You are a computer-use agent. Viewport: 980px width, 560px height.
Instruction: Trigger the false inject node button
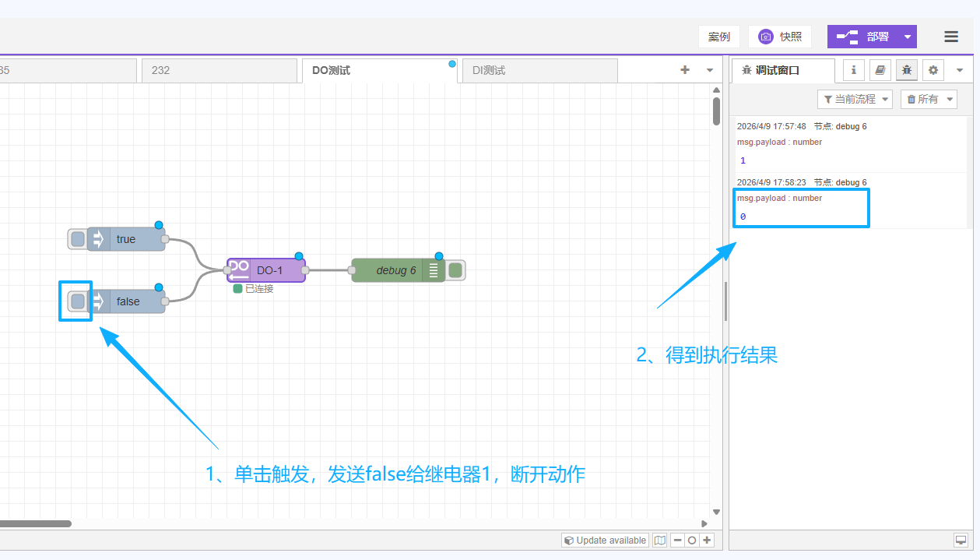coord(77,301)
